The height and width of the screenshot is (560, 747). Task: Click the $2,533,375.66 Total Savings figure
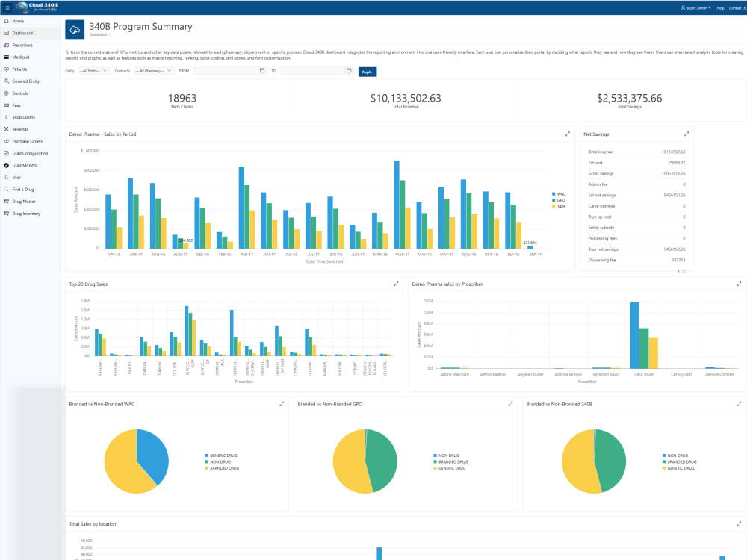629,98
